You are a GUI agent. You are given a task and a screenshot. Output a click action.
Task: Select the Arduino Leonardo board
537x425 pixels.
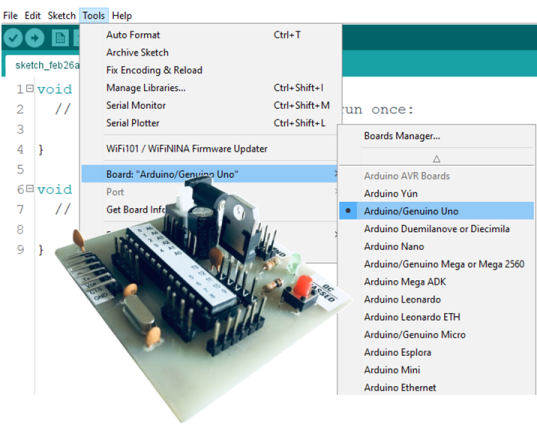point(436,299)
